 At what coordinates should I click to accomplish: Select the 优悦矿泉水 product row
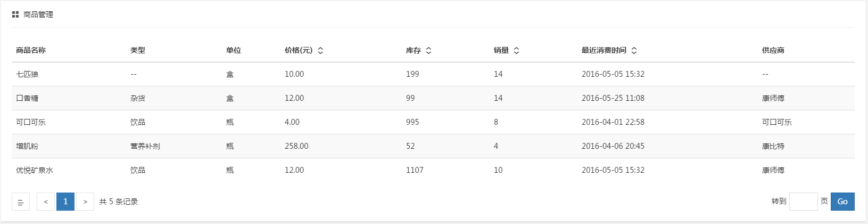(433, 170)
